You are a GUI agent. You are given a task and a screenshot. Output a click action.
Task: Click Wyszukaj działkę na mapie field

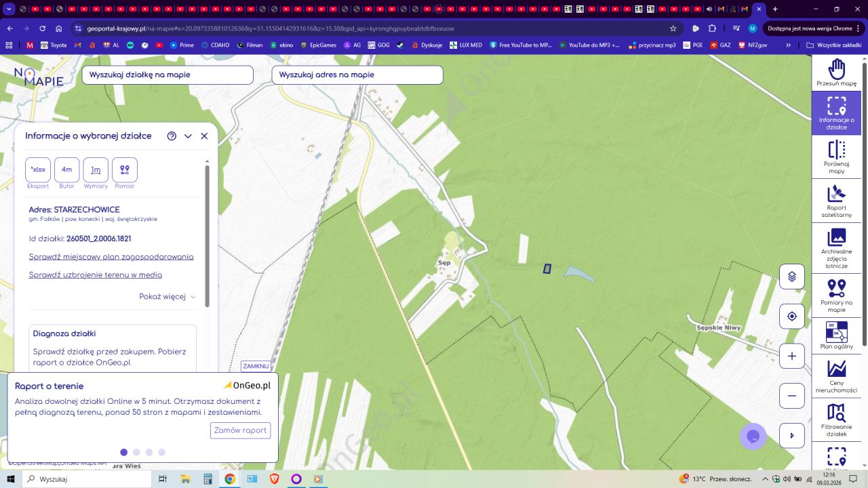coord(167,75)
